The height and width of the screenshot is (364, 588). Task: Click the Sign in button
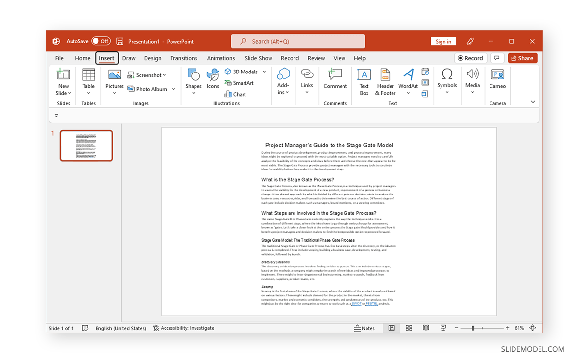[x=443, y=41]
